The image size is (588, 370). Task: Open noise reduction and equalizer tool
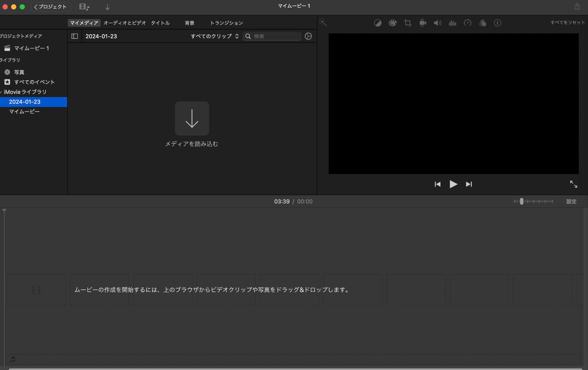452,23
